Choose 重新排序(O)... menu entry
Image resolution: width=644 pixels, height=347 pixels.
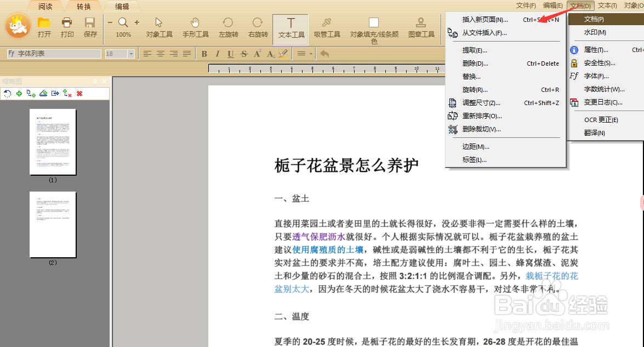click(x=505, y=115)
